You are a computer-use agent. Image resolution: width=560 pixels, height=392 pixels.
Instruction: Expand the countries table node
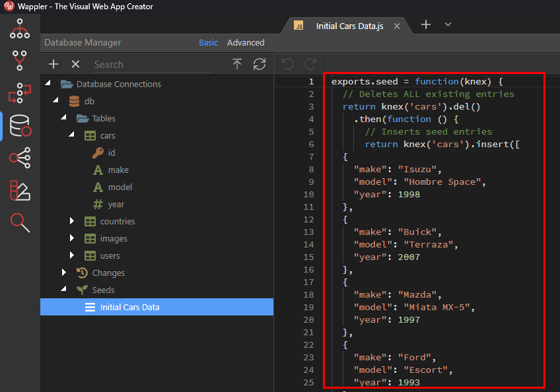72,221
